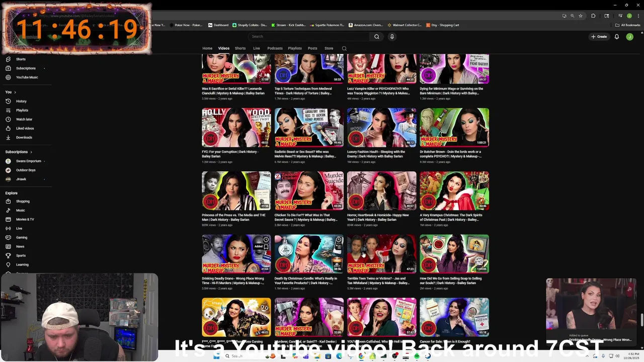Open the Subscriptions feed icon in sidebar
This screenshot has width=644, height=362.
click(x=8, y=68)
